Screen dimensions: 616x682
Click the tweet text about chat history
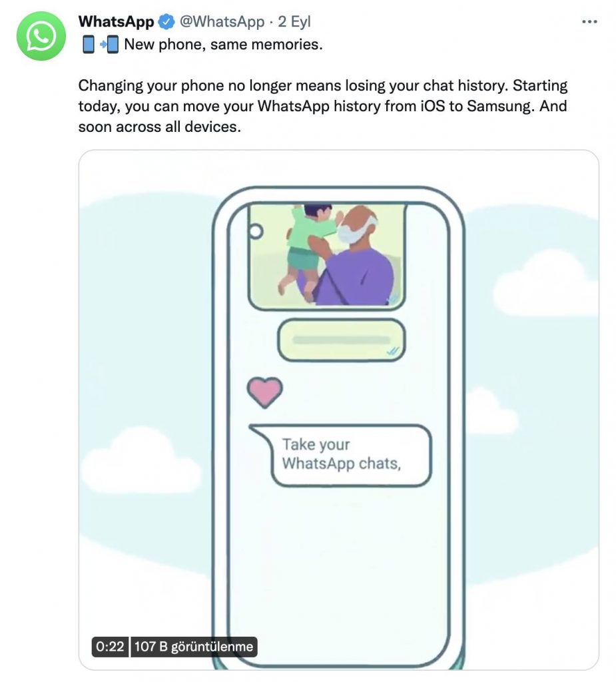click(x=322, y=106)
